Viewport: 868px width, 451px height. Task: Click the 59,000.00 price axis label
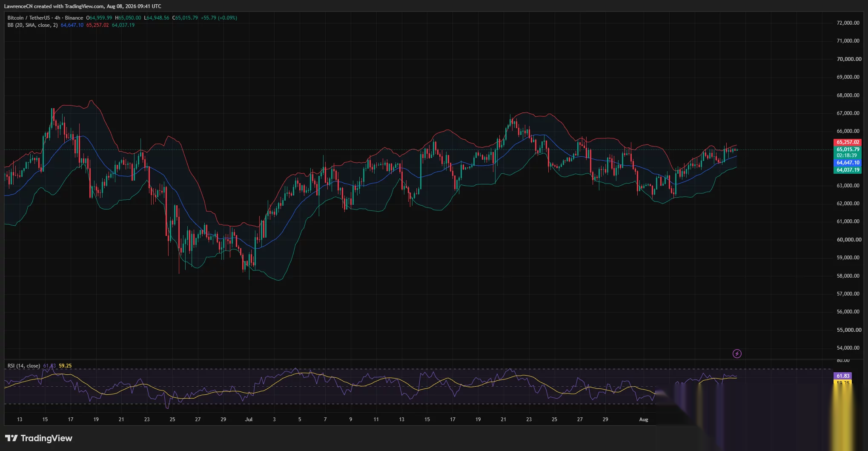coord(848,258)
